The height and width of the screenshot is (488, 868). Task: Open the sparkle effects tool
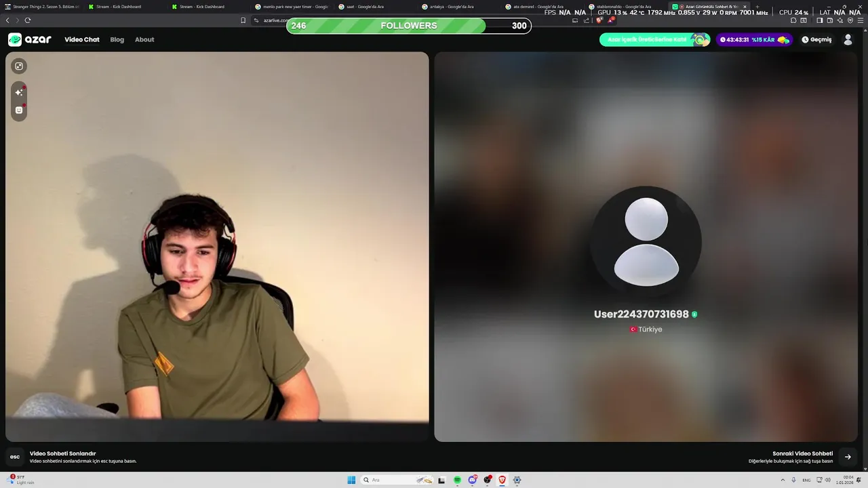[x=19, y=92]
